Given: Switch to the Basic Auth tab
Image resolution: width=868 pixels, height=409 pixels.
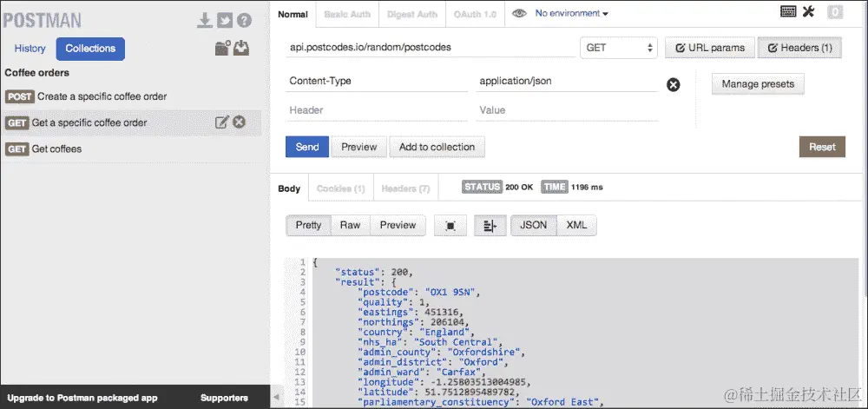Looking at the screenshot, I should (x=347, y=15).
